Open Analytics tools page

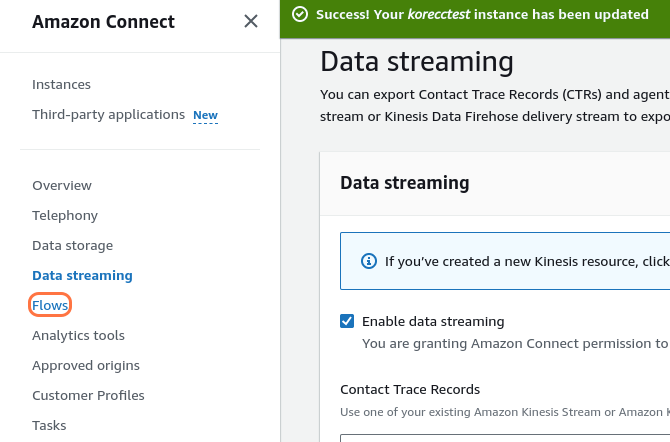coord(79,336)
